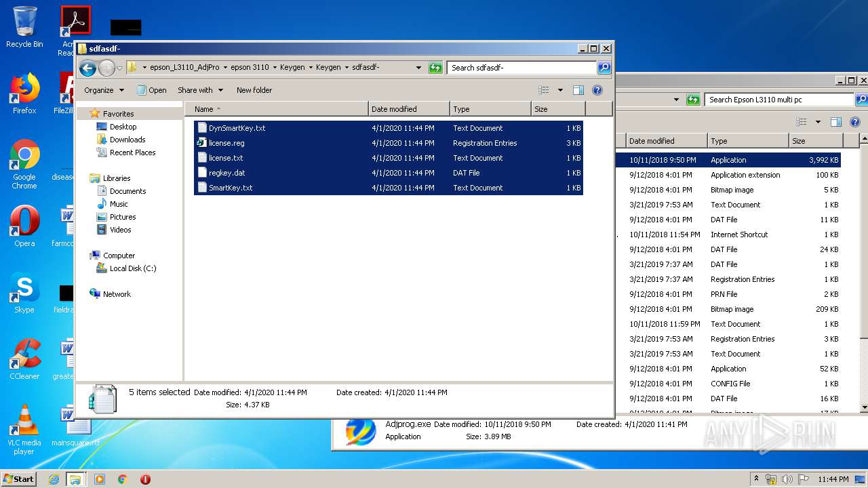Click the search magnifier in sdfasdf- window

(x=604, y=68)
